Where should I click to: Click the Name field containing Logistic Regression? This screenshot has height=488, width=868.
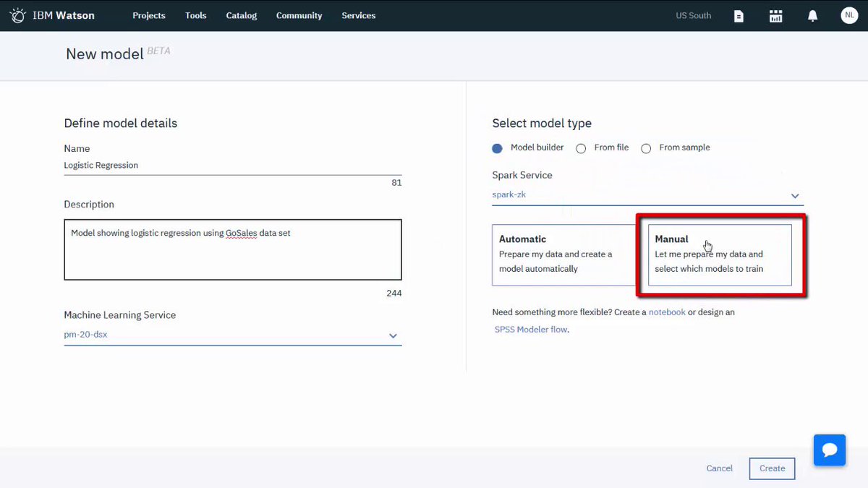233,166
